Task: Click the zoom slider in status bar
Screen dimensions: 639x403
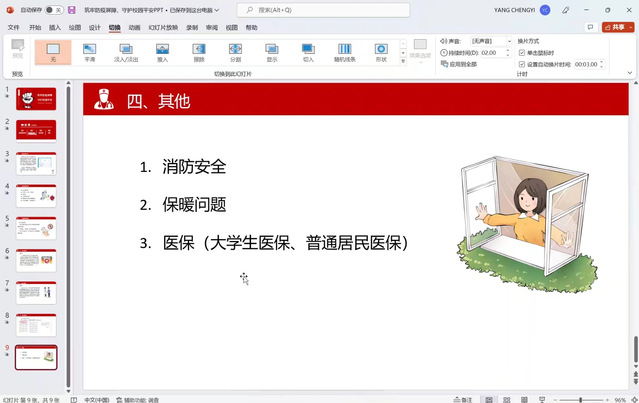Action: (581, 399)
